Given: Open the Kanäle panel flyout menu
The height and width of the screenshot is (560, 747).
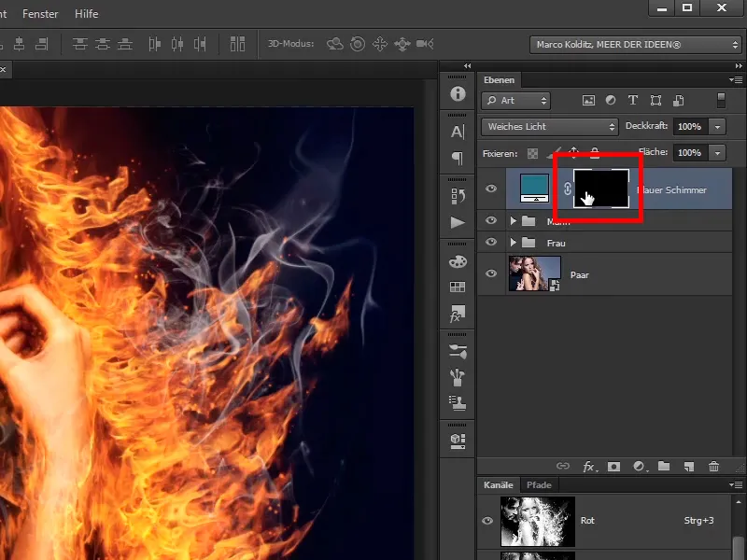Looking at the screenshot, I should (736, 484).
